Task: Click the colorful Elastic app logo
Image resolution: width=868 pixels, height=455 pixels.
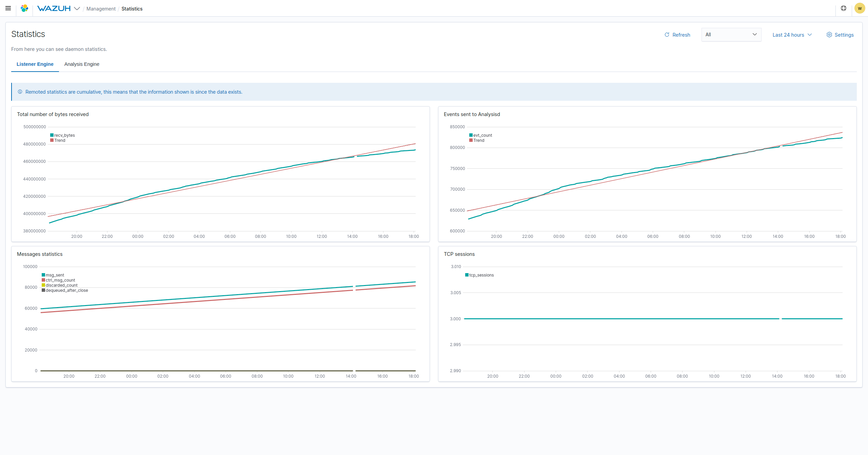Action: [24, 8]
